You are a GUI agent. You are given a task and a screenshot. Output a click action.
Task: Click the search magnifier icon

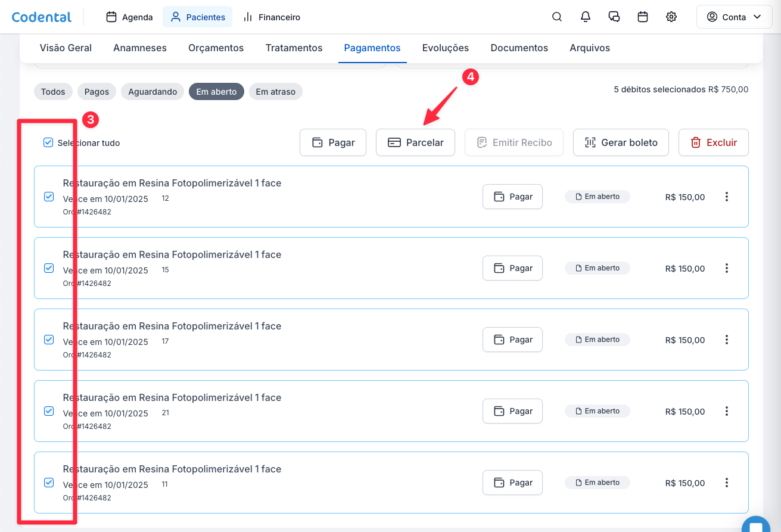click(557, 17)
